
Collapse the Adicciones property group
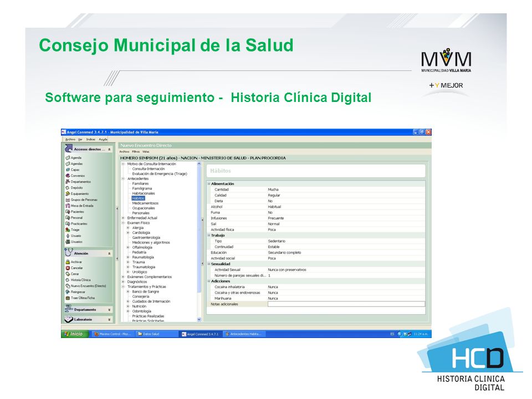pyautogui.click(x=209, y=281)
